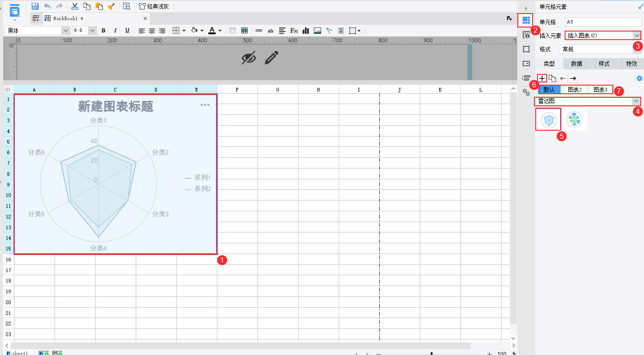Select the 图表2 chart tab
Viewport: 644px width, 355px height.
coord(575,90)
